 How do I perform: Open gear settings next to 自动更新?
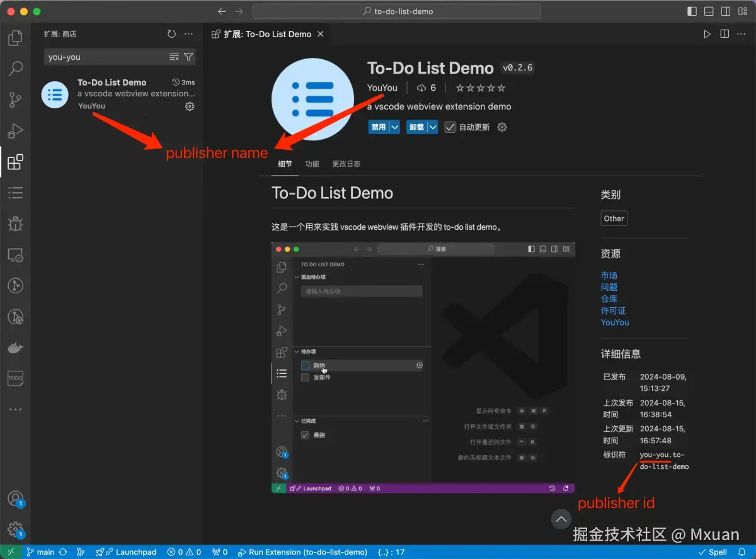(x=502, y=127)
